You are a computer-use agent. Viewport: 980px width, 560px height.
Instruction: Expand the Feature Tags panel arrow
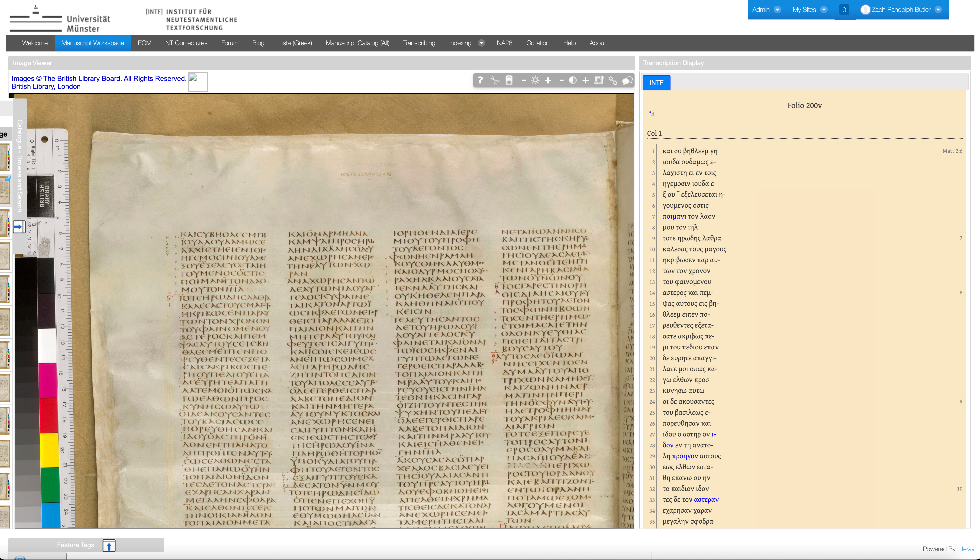pyautogui.click(x=109, y=545)
